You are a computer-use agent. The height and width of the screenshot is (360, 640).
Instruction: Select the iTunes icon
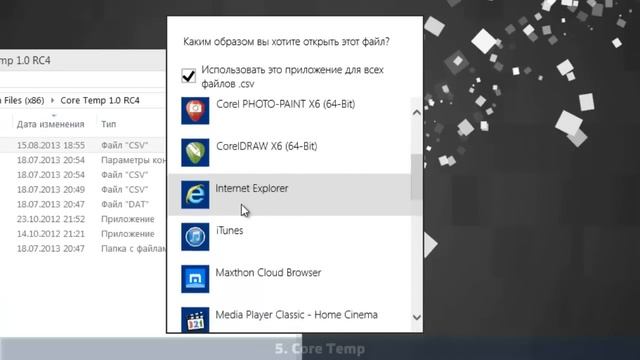195,237
